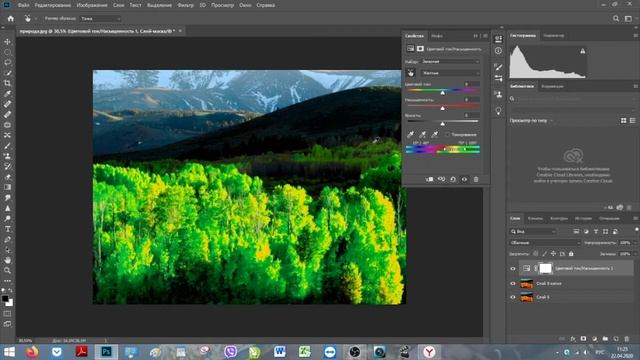640x360 pixels.
Task: Click the Hue value input field
Action: 471,84
